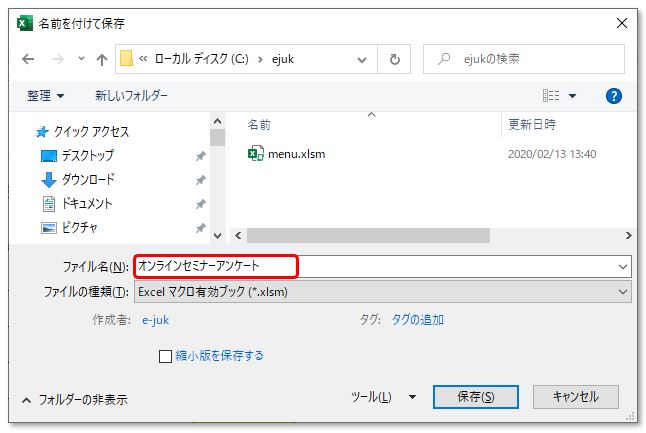Open the ファイルの種類 combo box
The image size is (646, 433).
click(383, 292)
